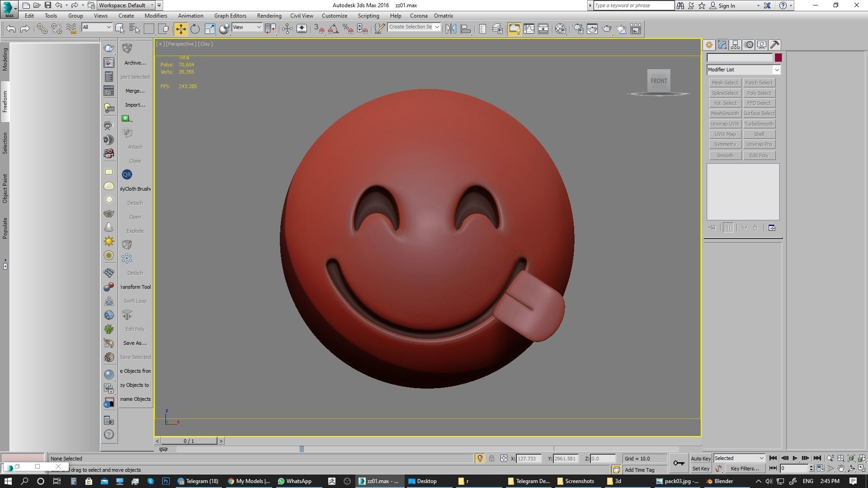The height and width of the screenshot is (488, 868).
Task: Click the object color swatch
Action: [x=778, y=57]
